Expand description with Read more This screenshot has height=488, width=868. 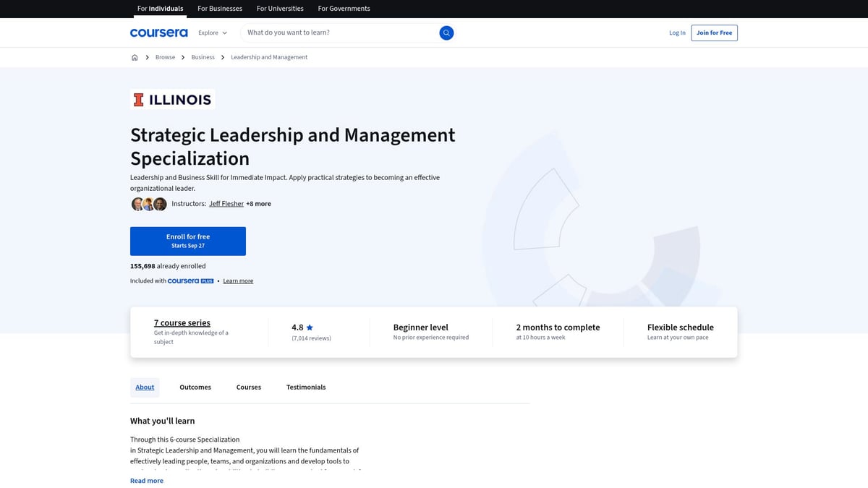pyautogui.click(x=147, y=481)
